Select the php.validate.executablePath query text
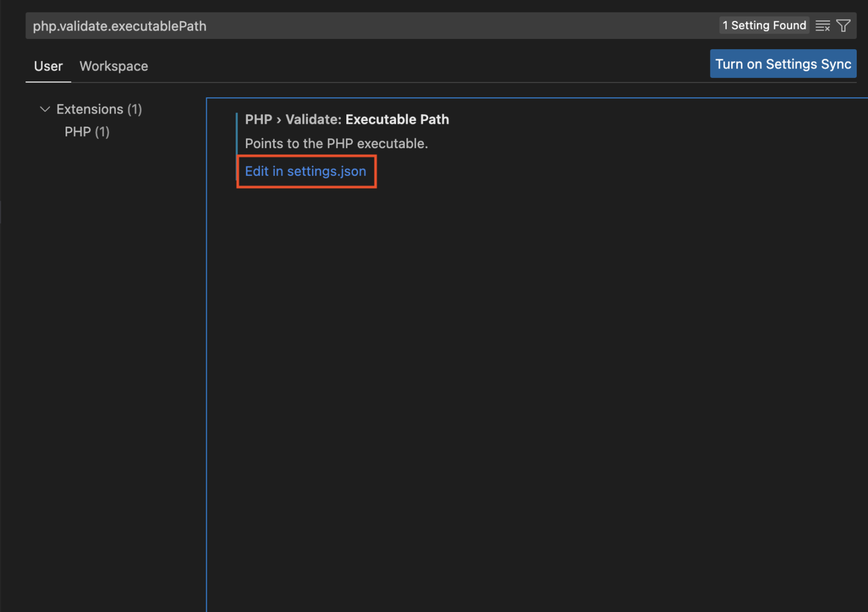This screenshot has width=868, height=612. (x=119, y=25)
